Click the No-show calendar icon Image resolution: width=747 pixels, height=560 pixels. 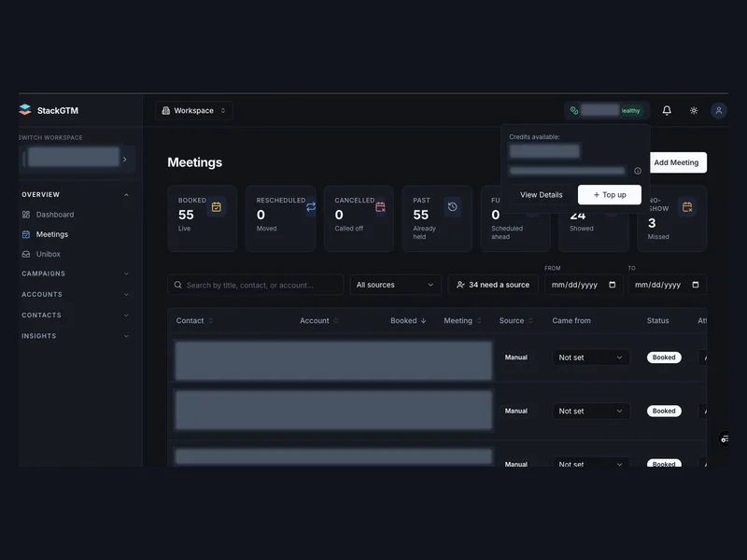(687, 206)
